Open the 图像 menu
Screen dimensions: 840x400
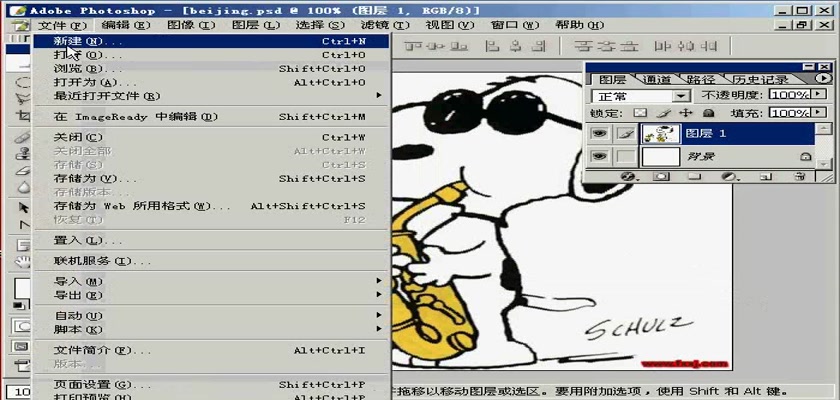point(191,25)
